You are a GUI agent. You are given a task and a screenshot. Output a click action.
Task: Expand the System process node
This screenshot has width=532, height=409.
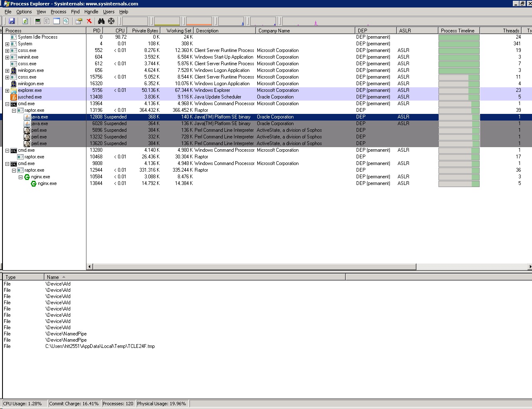click(7, 44)
